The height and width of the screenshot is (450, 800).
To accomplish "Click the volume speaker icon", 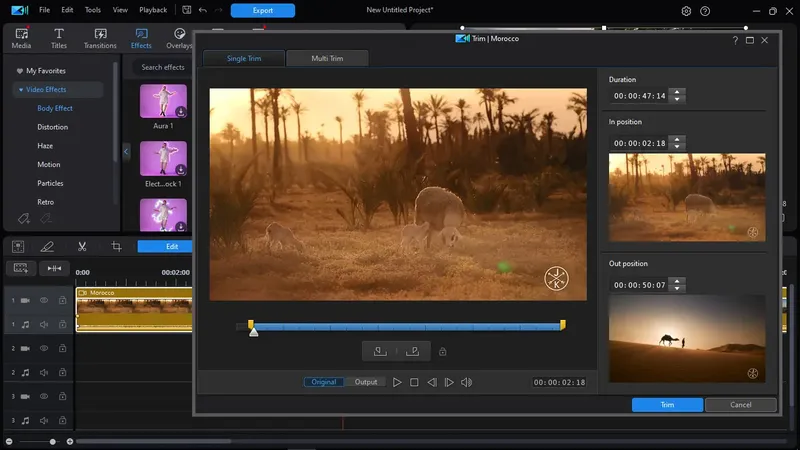I will click(467, 382).
